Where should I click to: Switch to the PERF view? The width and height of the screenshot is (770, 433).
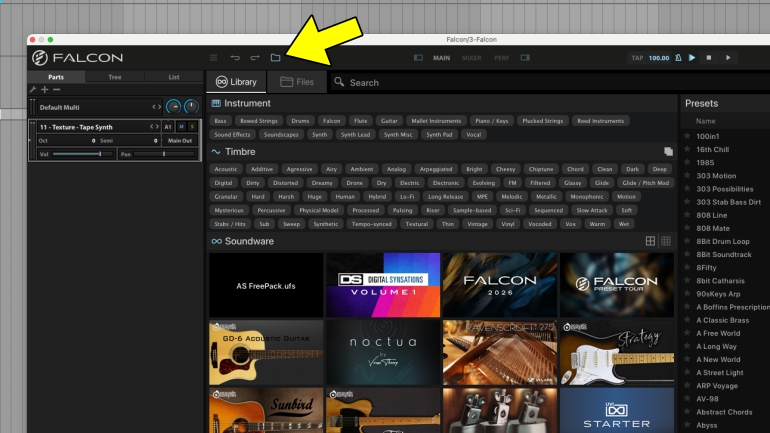(x=501, y=58)
